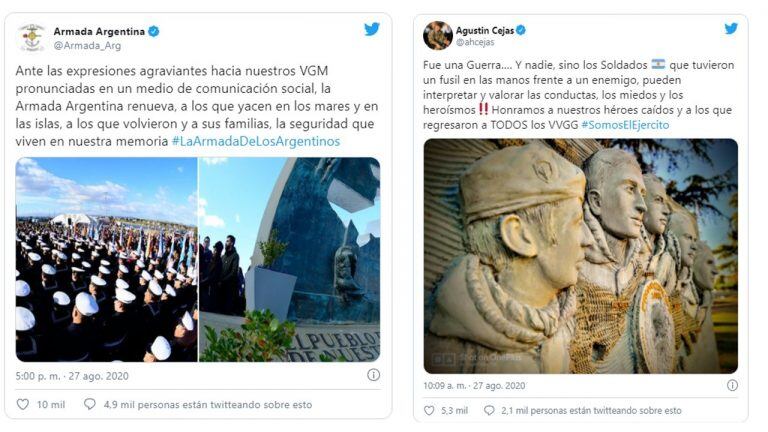Visit the @Armada_Arg handle
The image size is (768, 432).
pos(87,46)
